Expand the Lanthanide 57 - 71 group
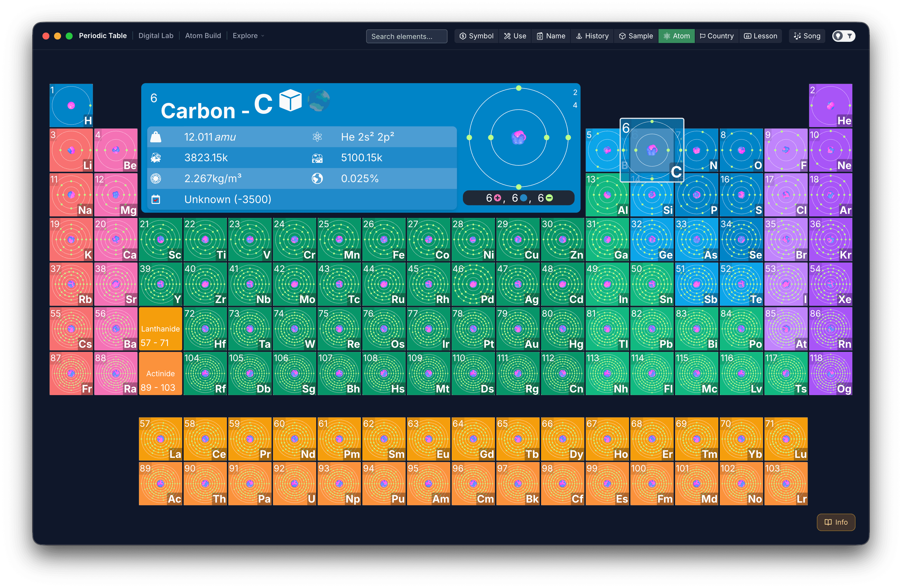The width and height of the screenshot is (902, 588). (x=160, y=329)
